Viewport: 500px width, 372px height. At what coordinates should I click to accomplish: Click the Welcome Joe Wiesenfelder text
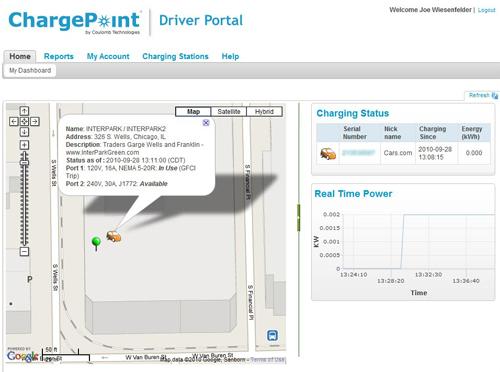(430, 10)
